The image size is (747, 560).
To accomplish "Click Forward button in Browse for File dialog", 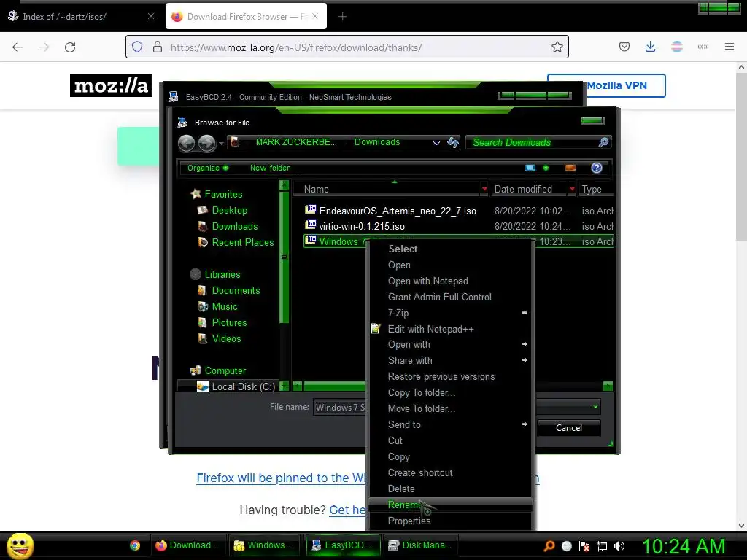I will pos(206,143).
